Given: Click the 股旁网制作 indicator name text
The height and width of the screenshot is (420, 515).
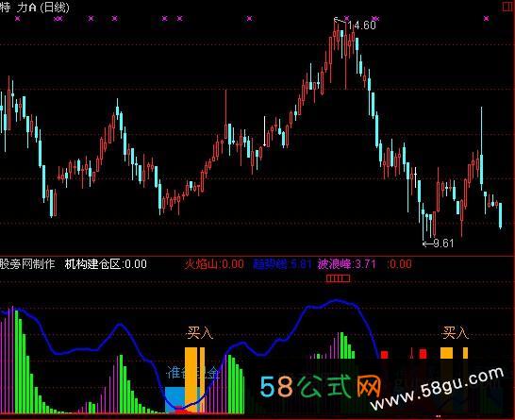Looking at the screenshot, I should 27,264.
